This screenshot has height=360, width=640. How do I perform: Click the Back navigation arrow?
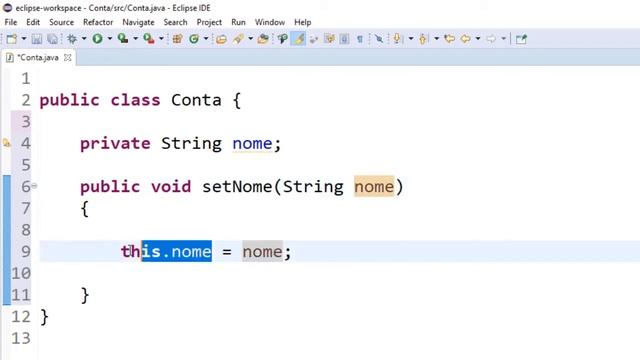(x=465, y=39)
